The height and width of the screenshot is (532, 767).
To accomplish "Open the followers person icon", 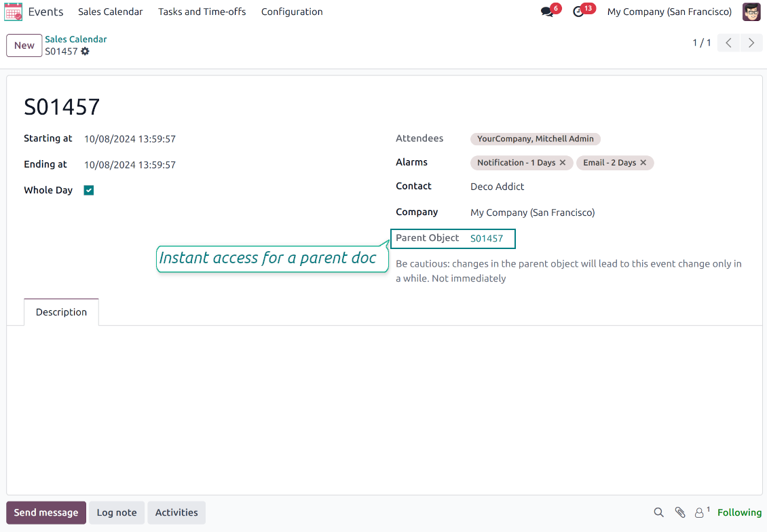I will pyautogui.click(x=699, y=513).
